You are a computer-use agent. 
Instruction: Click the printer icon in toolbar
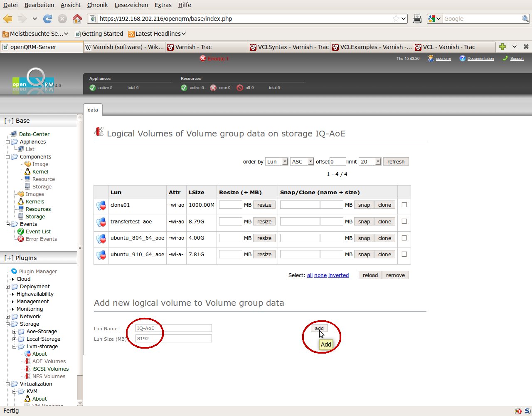(417, 19)
